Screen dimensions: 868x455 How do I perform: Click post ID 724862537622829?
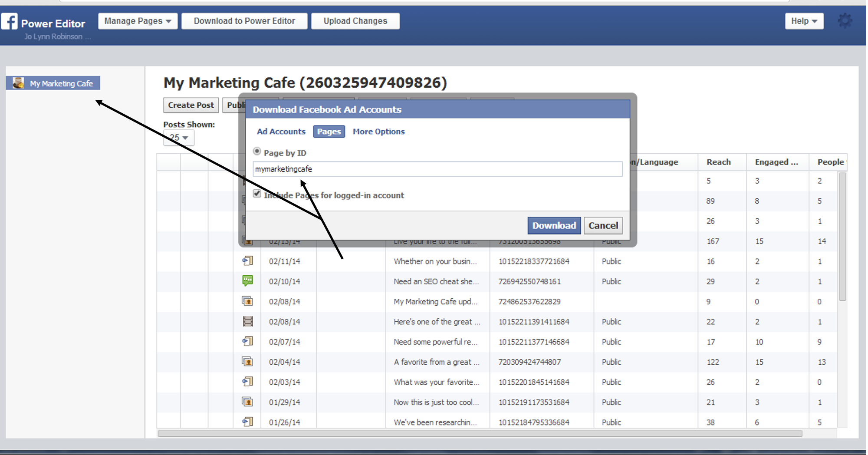pyautogui.click(x=529, y=301)
